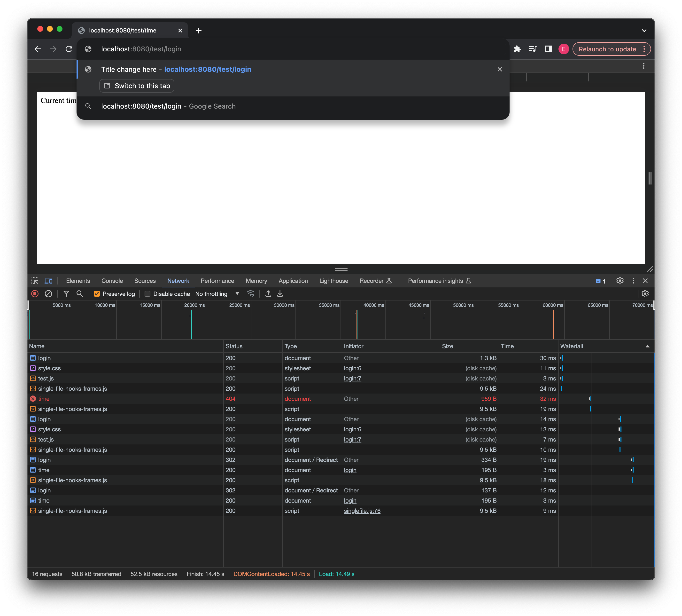
Task: Open the browser extensions puzzle icon
Action: pyautogui.click(x=518, y=49)
